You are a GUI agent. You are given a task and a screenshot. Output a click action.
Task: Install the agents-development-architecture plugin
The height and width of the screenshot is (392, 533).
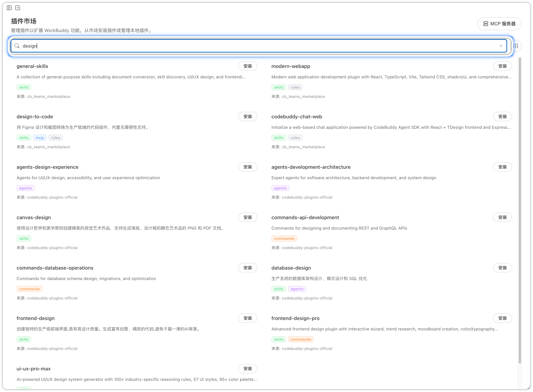(x=502, y=167)
